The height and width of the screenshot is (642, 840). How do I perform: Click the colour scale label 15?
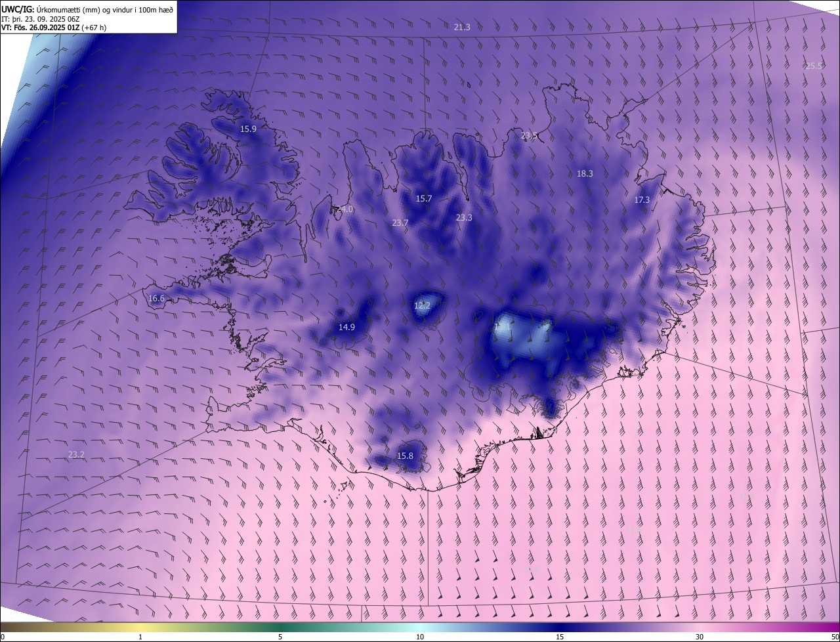coord(560,637)
